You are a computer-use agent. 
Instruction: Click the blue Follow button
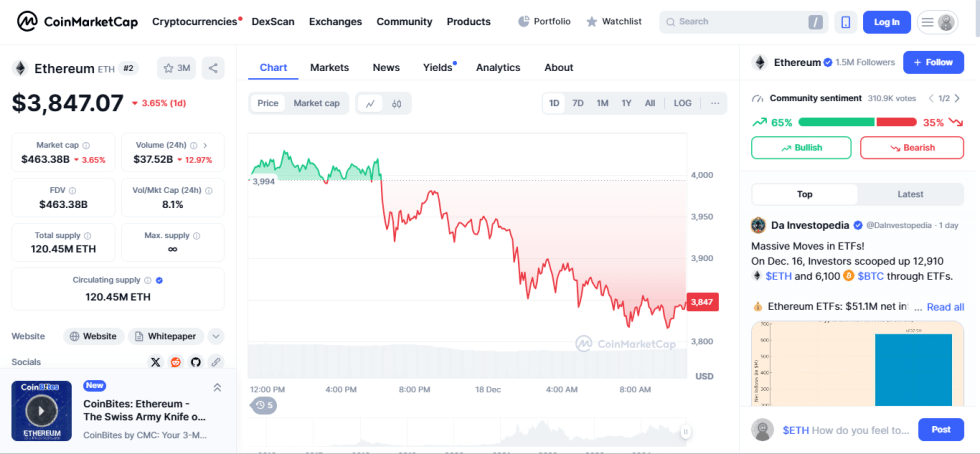click(933, 62)
